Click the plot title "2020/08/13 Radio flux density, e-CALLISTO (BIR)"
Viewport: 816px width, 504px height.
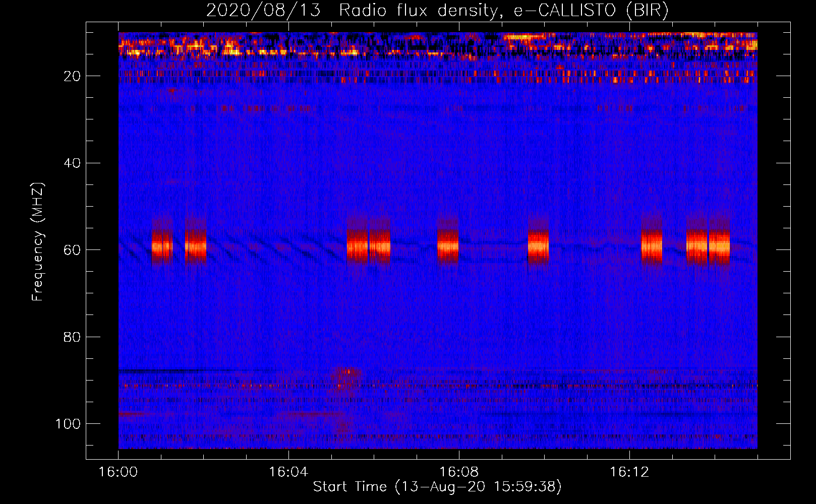437,10
